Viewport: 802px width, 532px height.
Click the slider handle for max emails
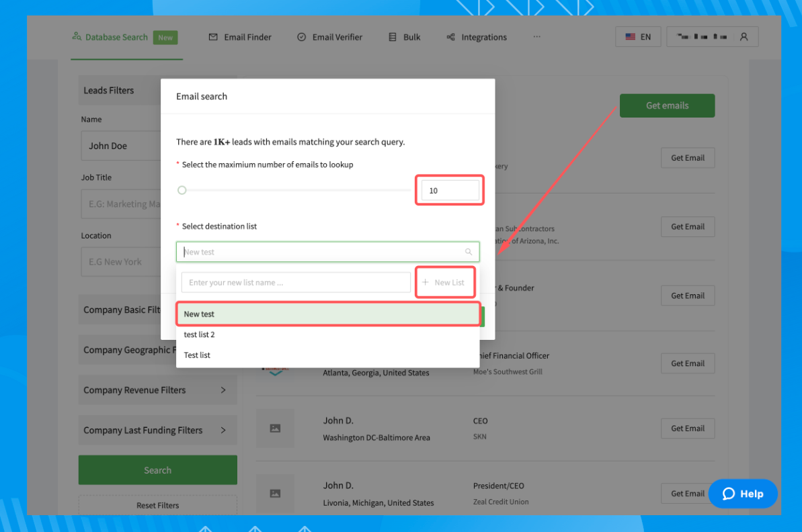coord(182,190)
